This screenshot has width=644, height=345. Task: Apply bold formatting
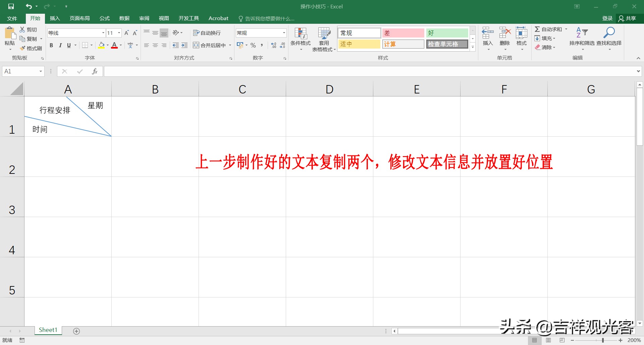[x=51, y=45]
